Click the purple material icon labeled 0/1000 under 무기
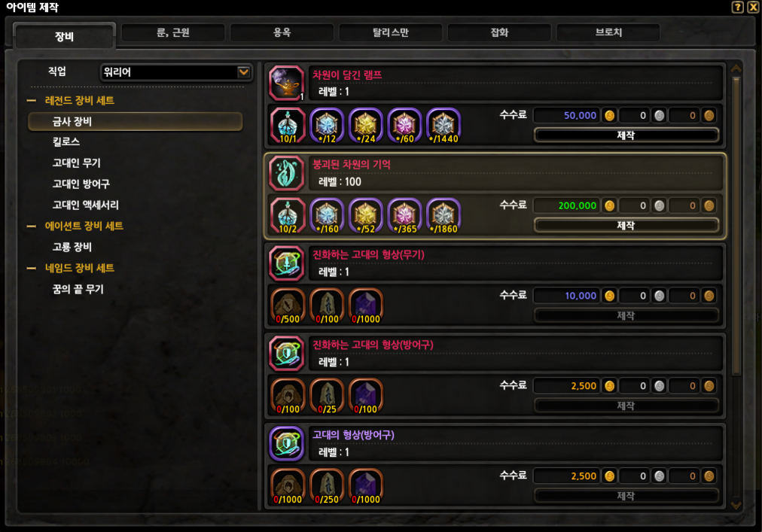762x532 pixels. click(x=365, y=306)
